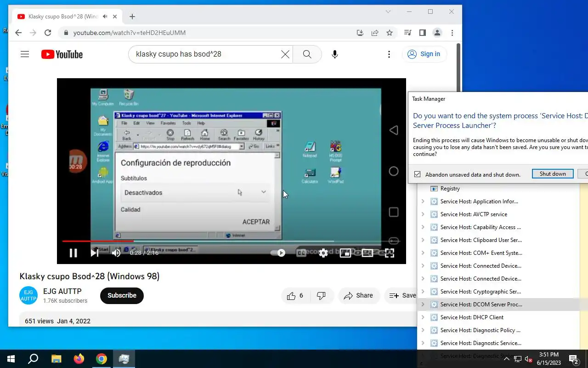This screenshot has width=588, height=368.
Task: Skip to next video
Action: 95,253
